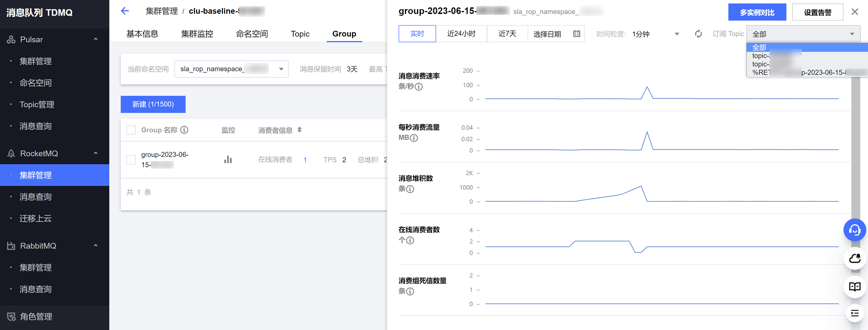Click the 新建 (1/1500) button
868x330 pixels.
click(x=153, y=104)
